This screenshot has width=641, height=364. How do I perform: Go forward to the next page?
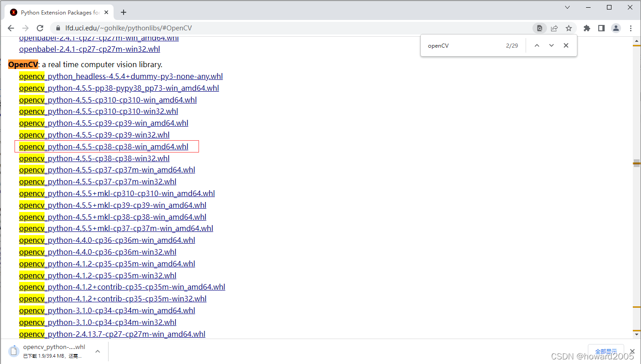tap(25, 28)
